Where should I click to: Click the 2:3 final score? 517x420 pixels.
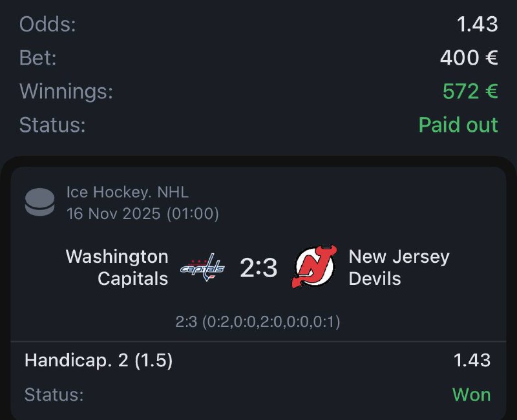click(258, 268)
